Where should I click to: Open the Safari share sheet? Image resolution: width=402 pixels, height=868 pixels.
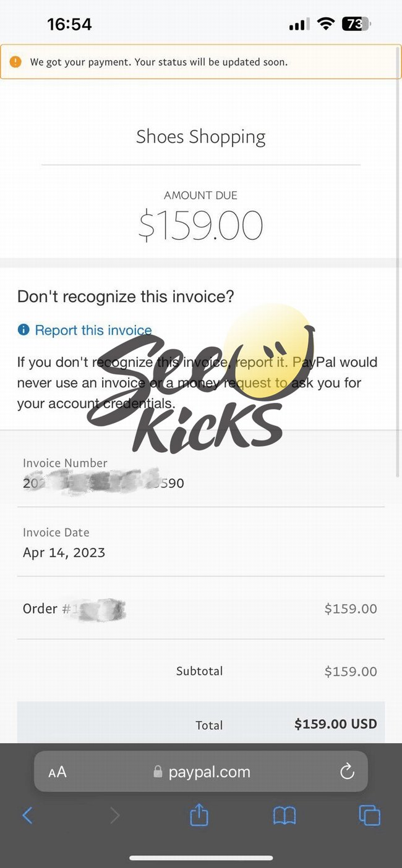[199, 815]
